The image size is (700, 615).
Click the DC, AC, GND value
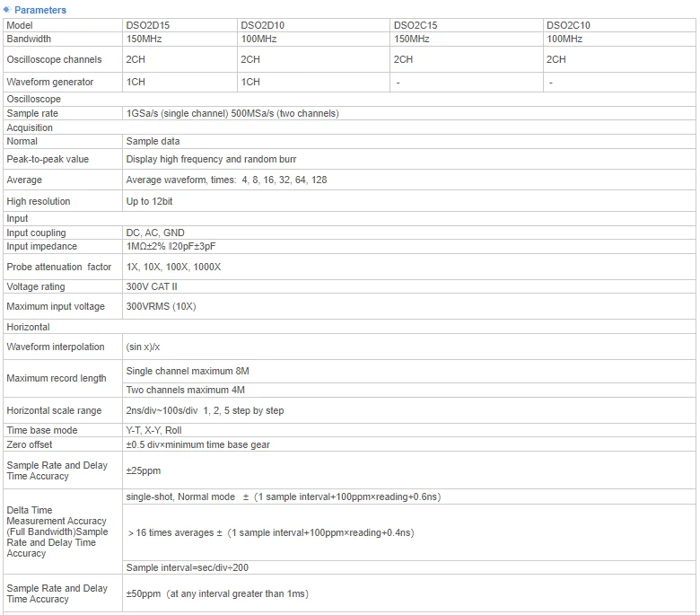[155, 233]
